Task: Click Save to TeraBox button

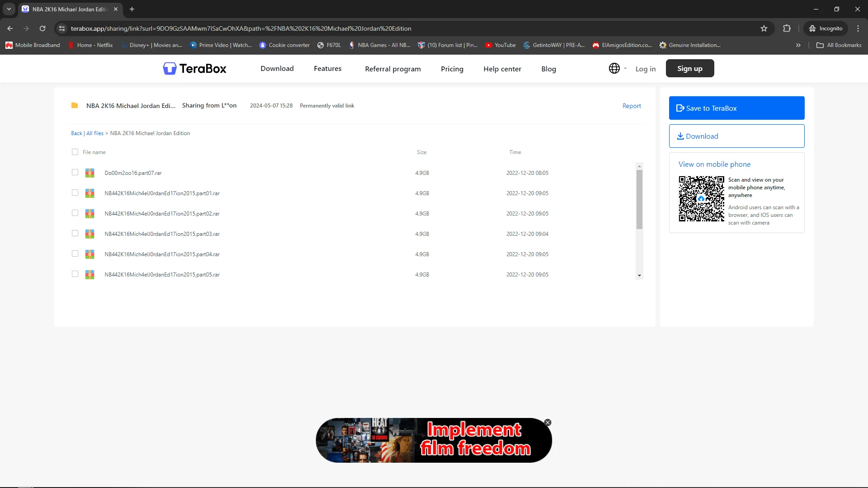Action: pos(737,108)
